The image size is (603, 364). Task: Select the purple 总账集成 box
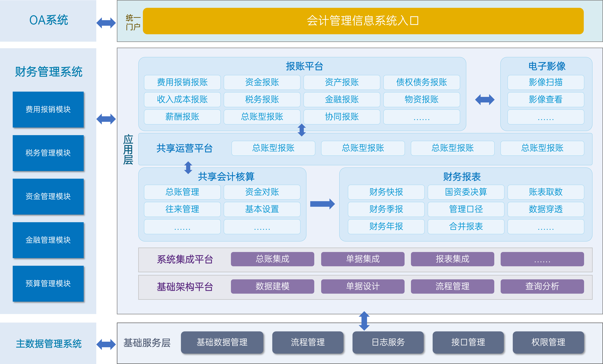pyautogui.click(x=272, y=259)
